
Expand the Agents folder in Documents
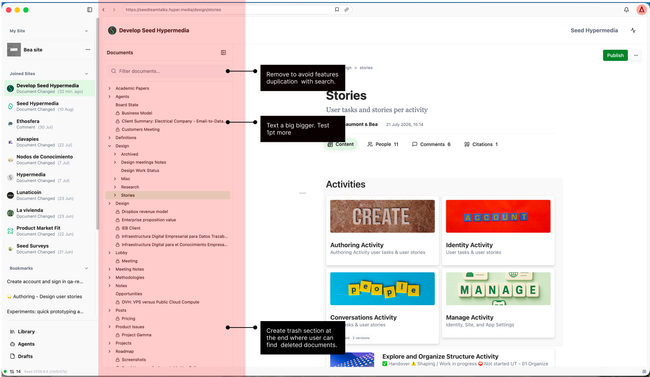coord(110,97)
